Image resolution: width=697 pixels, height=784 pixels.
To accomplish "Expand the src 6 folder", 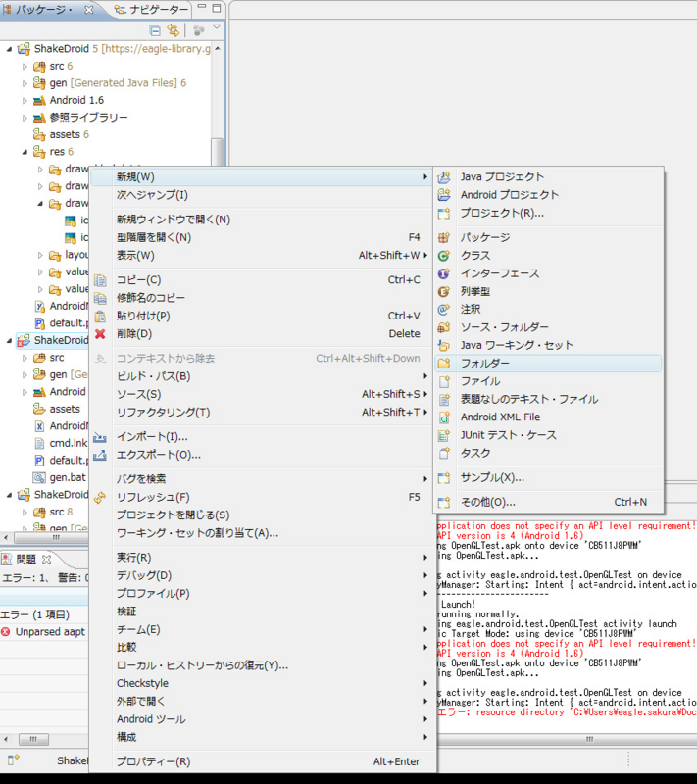I will [x=25, y=66].
